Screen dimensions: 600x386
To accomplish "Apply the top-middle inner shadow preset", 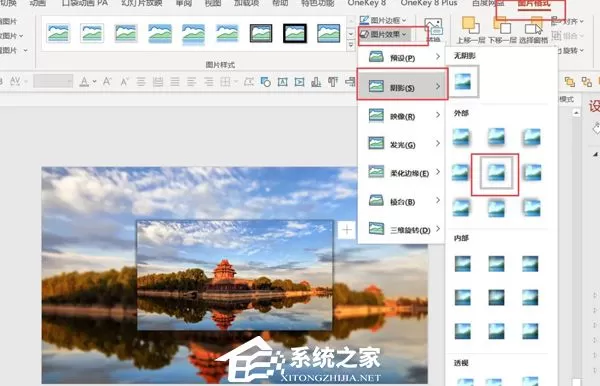I will (x=496, y=264).
